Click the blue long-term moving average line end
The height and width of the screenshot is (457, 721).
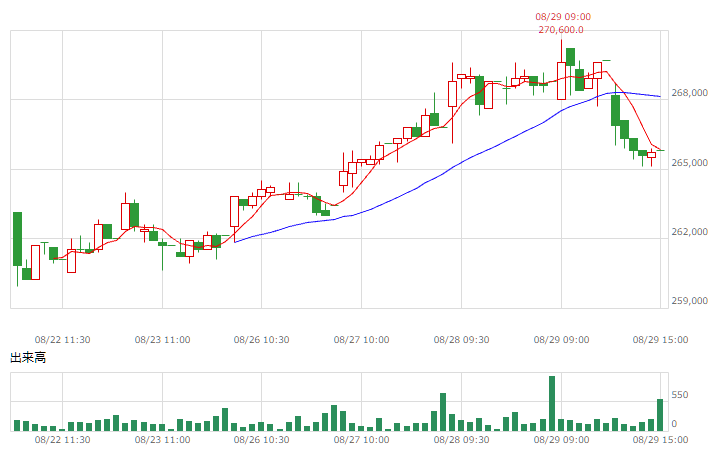(658, 96)
